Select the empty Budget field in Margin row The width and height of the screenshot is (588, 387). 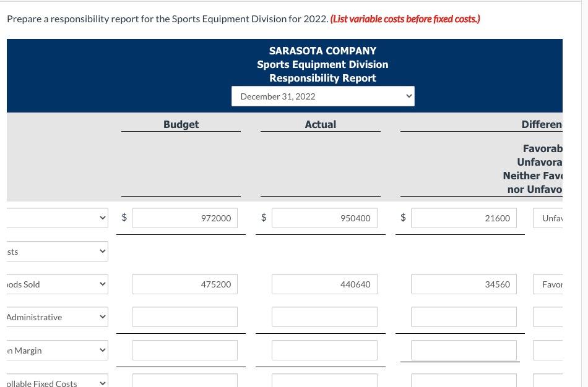click(x=184, y=351)
